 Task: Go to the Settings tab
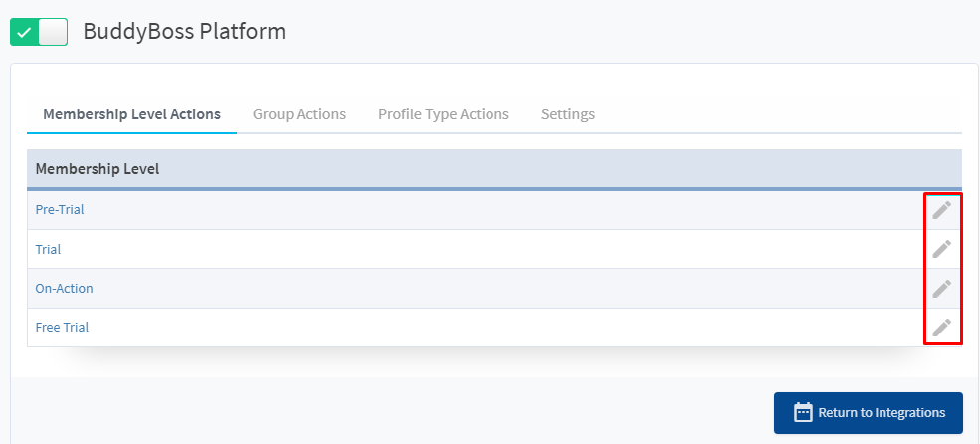[x=568, y=114]
